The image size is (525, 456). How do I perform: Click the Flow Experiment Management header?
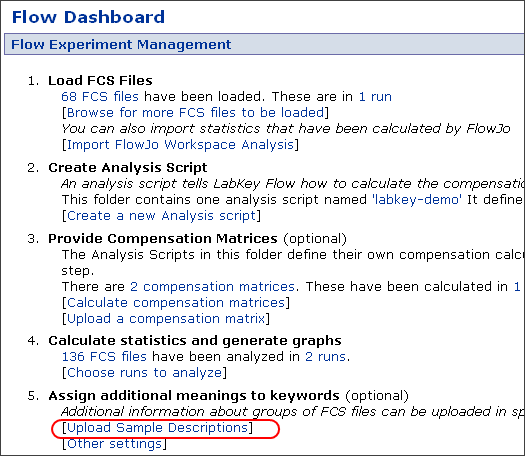[121, 45]
